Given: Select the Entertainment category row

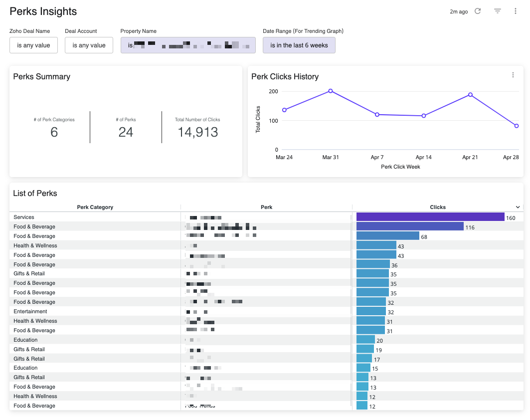Looking at the screenshot, I should pos(30,311).
